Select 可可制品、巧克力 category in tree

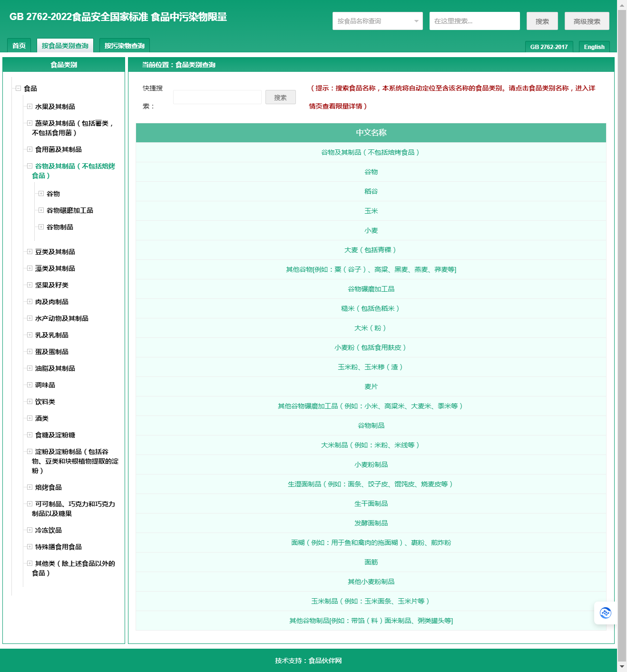coord(74,509)
